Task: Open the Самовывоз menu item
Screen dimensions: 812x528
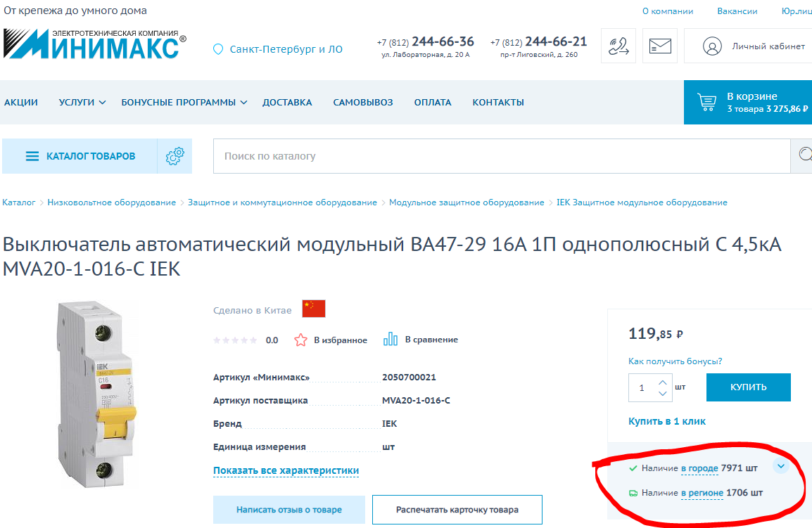Action: [363, 103]
